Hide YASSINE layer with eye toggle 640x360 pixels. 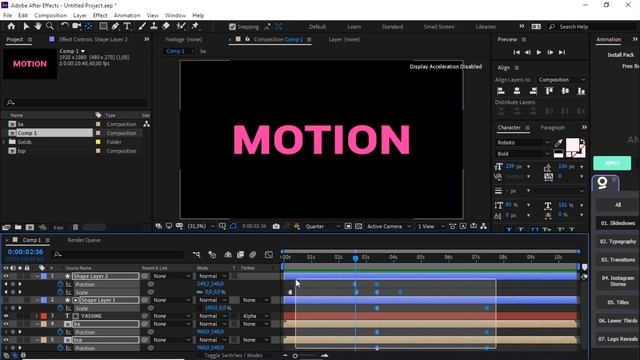pyautogui.click(x=6, y=316)
